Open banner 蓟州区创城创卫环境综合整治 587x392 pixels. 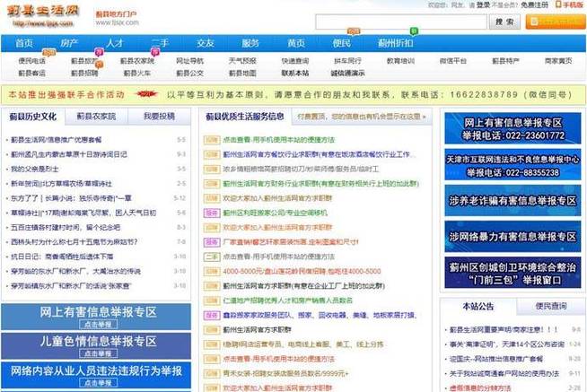coord(513,273)
